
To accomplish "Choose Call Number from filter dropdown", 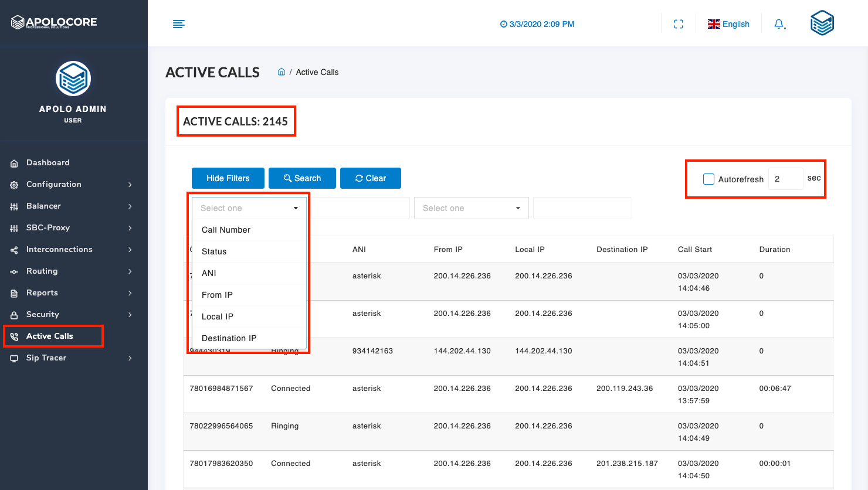I will click(x=226, y=230).
